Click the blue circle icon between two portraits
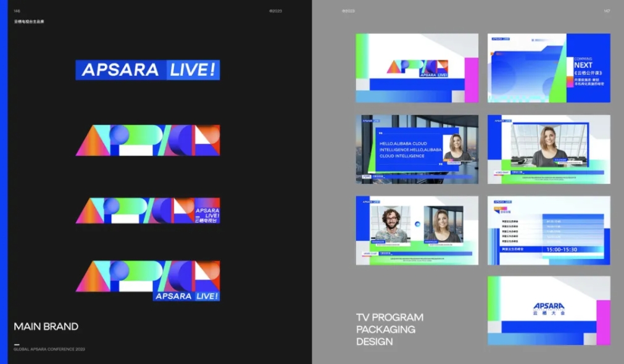Viewport: 624px width, 364px height. click(417, 224)
